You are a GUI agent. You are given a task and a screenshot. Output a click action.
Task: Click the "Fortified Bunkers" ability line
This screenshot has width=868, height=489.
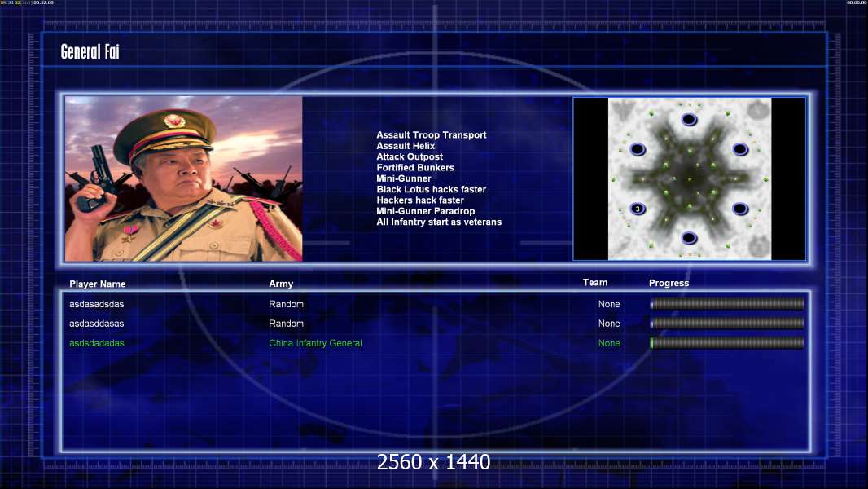(415, 167)
